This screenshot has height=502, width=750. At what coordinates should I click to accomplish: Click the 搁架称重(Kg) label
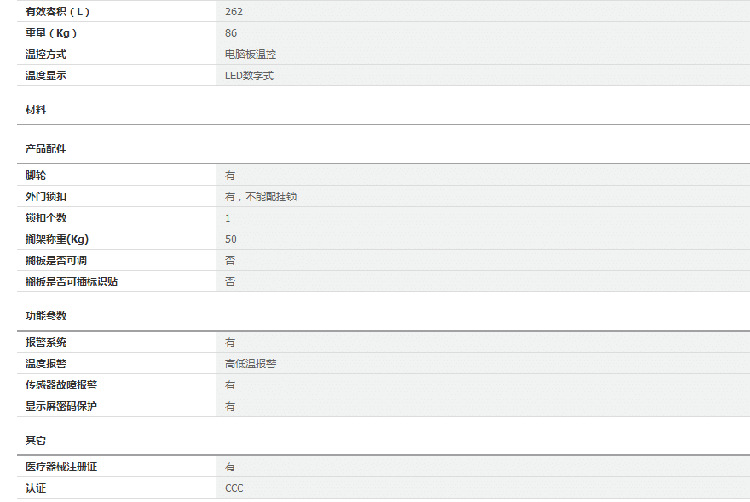(x=57, y=239)
